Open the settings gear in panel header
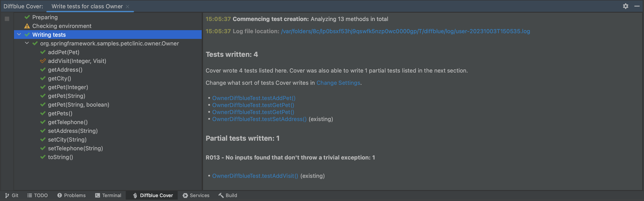The image size is (644, 201). click(x=625, y=6)
